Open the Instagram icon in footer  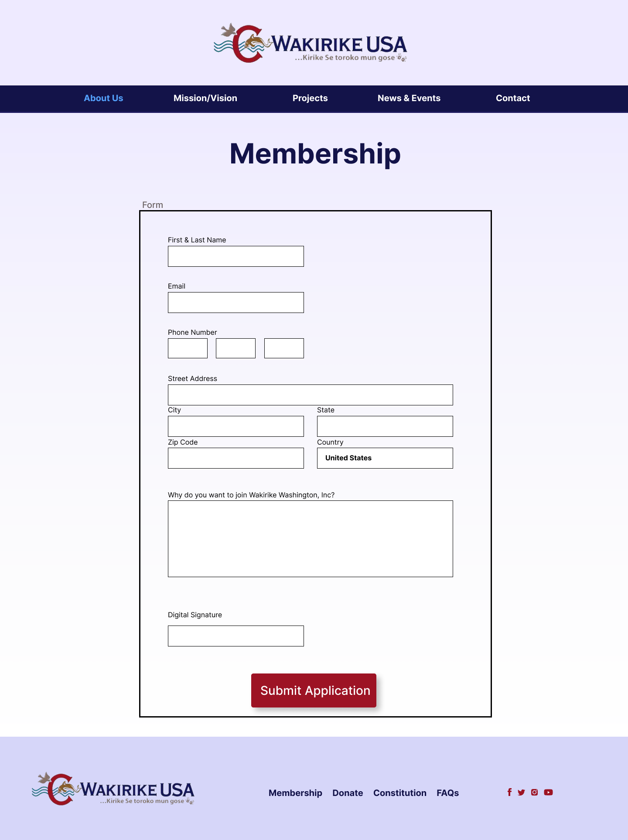[535, 792]
